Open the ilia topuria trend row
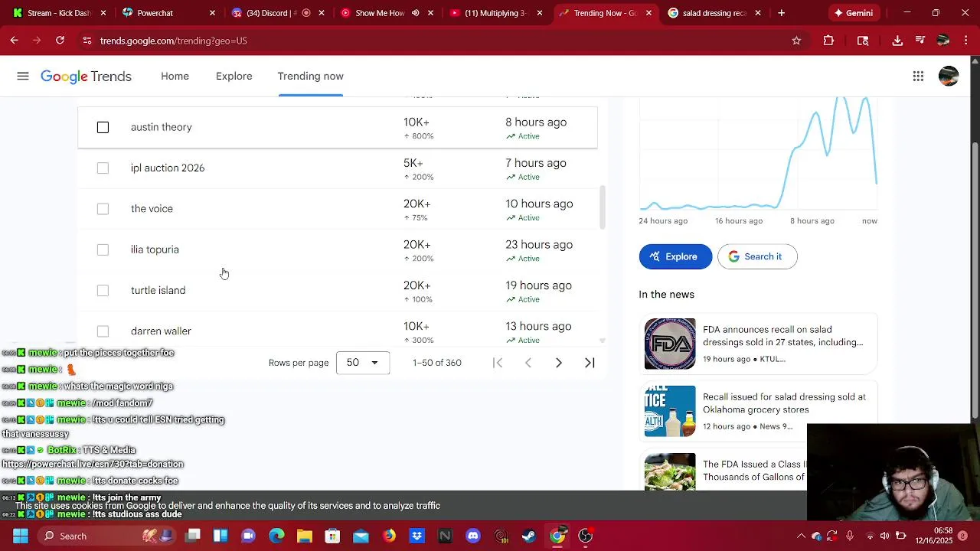Image resolution: width=980 pixels, height=551 pixels. pyautogui.click(x=337, y=249)
